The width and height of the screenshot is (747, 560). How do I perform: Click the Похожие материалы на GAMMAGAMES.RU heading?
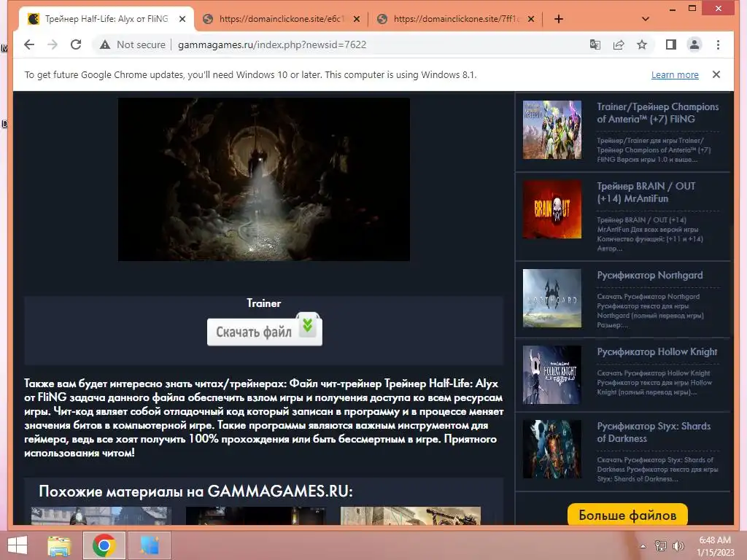coord(196,491)
